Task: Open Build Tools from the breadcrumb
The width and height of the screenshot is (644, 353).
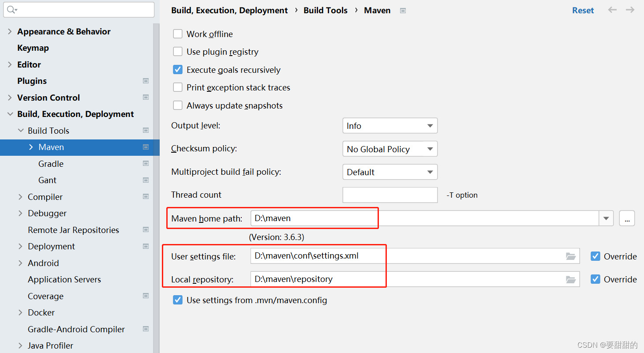Action: pyautogui.click(x=325, y=10)
